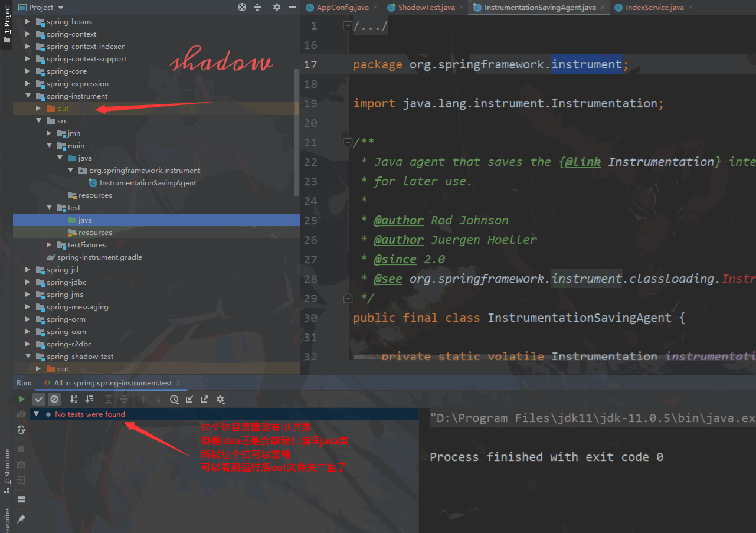This screenshot has height=533, width=756.
Task: Go to next failed test arrow
Action: coord(159,400)
